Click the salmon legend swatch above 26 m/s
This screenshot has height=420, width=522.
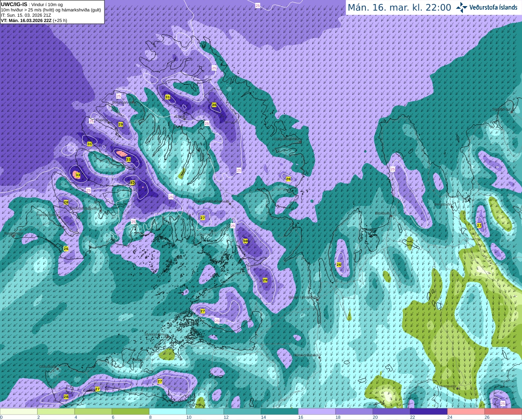tap(503, 411)
